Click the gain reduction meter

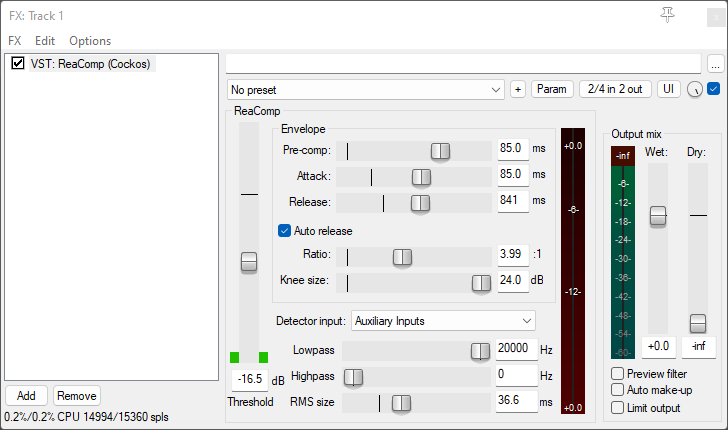[x=573, y=271]
